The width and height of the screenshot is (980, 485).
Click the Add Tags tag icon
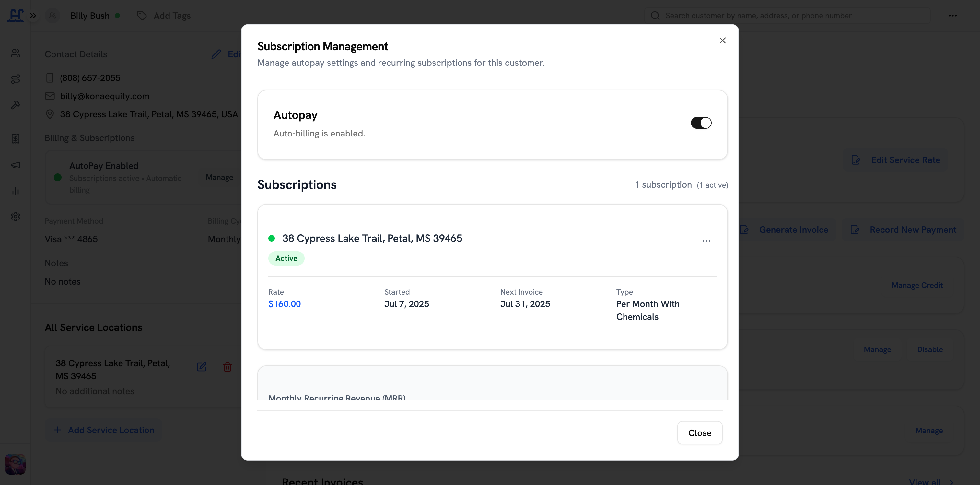pyautogui.click(x=142, y=16)
